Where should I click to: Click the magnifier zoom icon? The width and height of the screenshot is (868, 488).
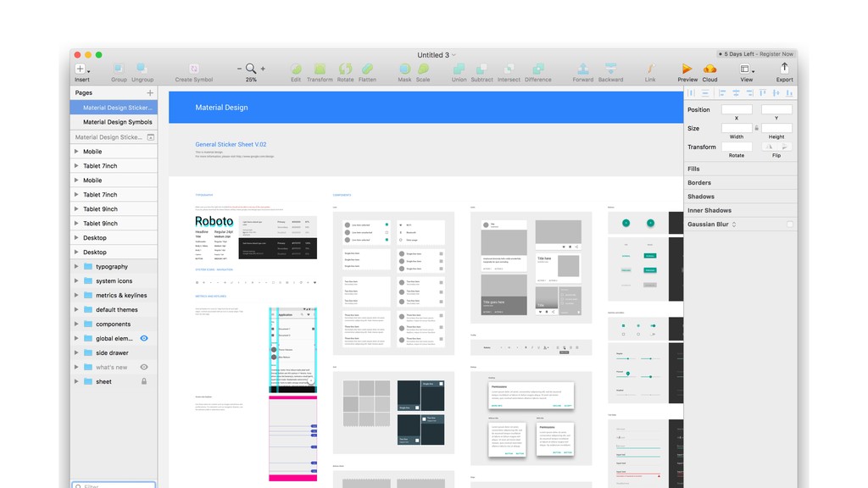(251, 69)
